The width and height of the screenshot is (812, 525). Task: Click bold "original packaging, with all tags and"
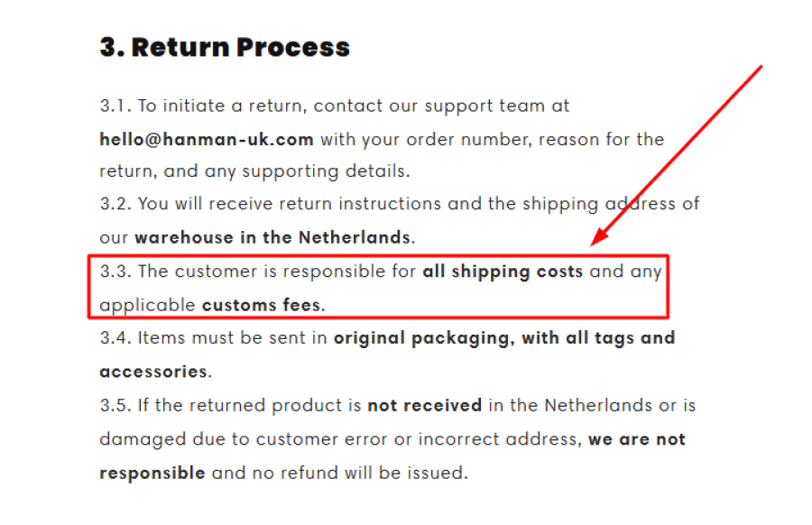coord(504,338)
